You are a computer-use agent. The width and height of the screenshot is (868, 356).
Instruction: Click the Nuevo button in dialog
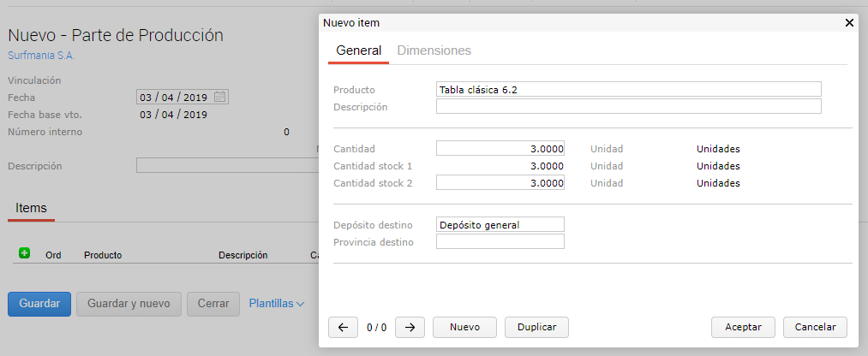click(464, 327)
